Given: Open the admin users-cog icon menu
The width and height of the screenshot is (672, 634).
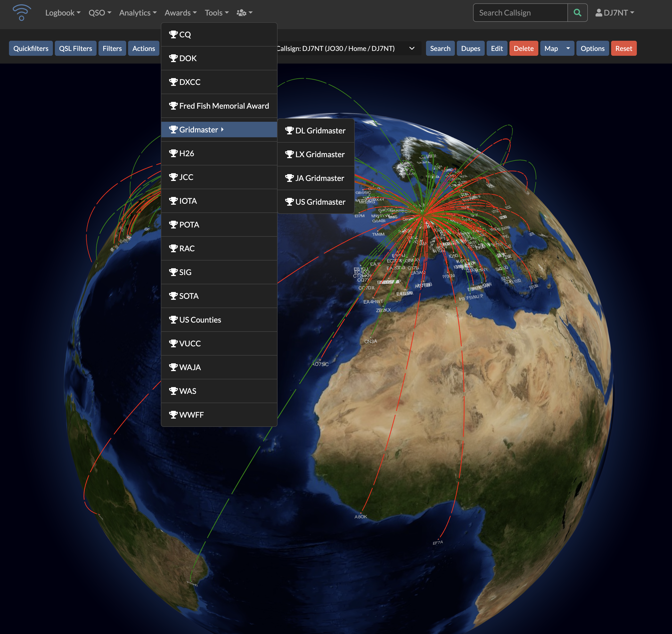Looking at the screenshot, I should [x=244, y=13].
